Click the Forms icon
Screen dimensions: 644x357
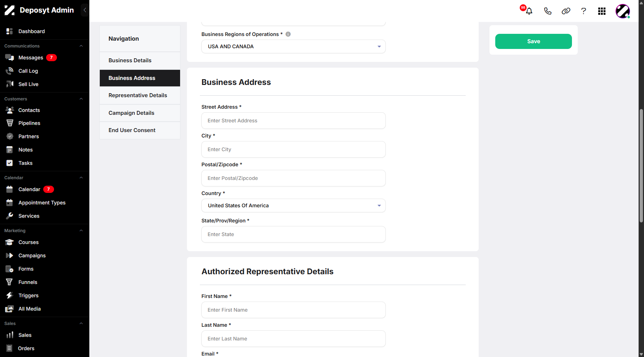point(10,269)
